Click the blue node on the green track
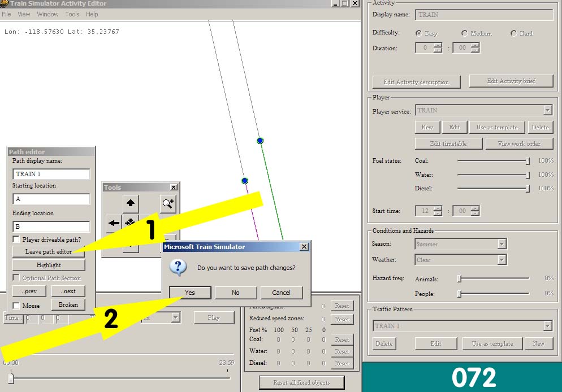562x392 pixels. [260, 141]
